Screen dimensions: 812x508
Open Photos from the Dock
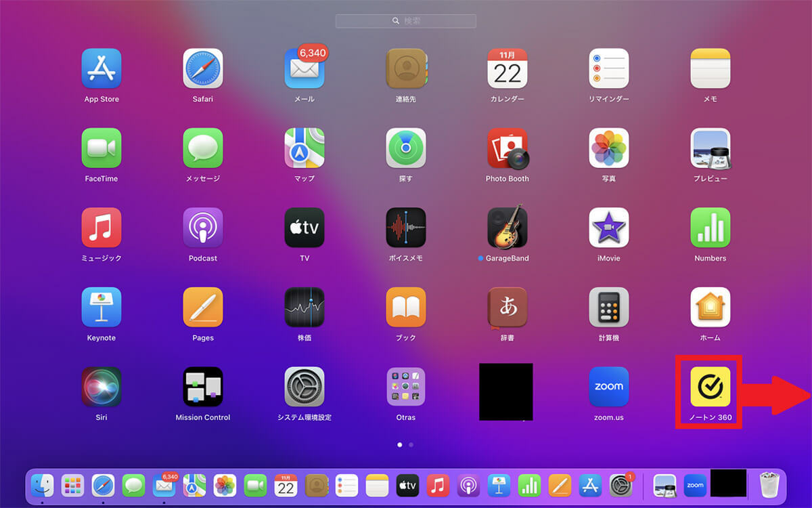coord(225,485)
